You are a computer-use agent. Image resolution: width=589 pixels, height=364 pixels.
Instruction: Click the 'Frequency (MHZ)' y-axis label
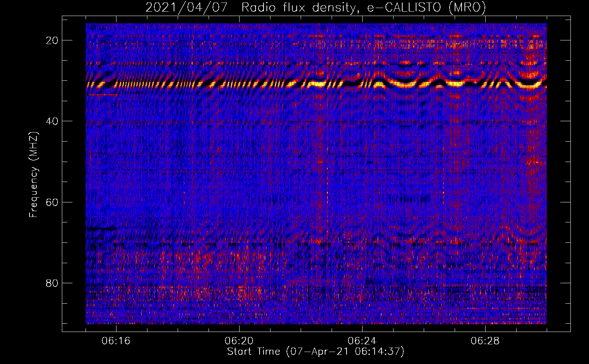pos(33,175)
